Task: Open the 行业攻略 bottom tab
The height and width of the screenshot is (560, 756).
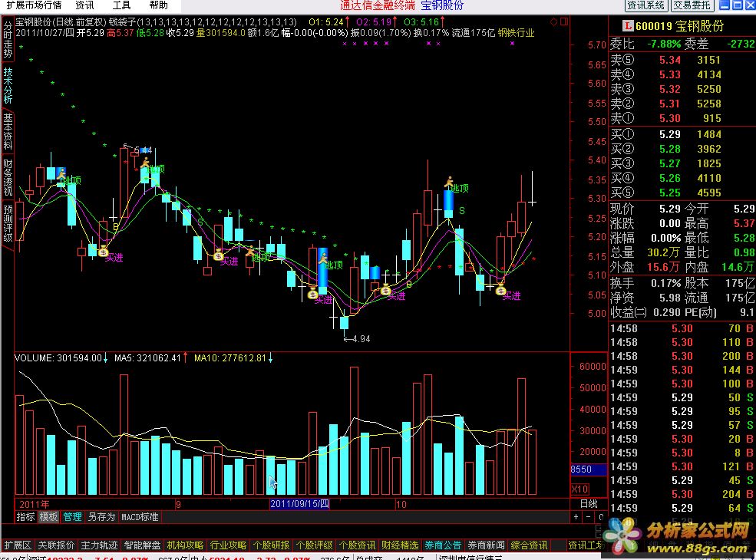Action: coord(228,545)
